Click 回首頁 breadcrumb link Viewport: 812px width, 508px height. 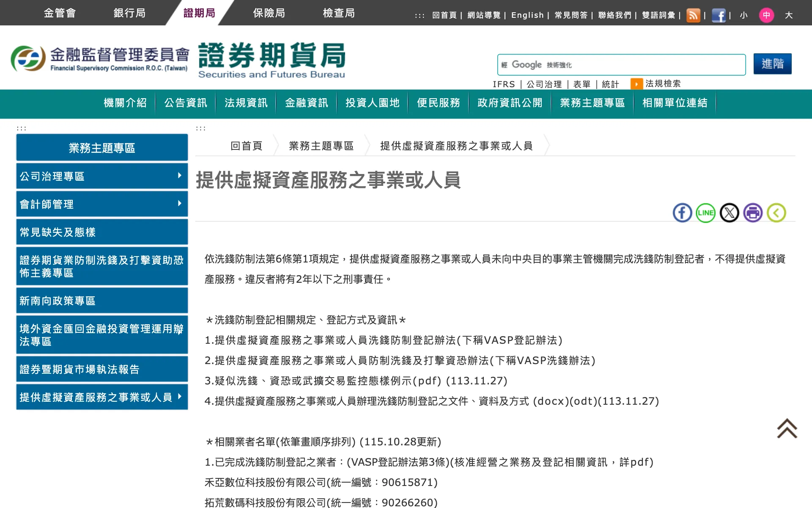click(x=247, y=146)
